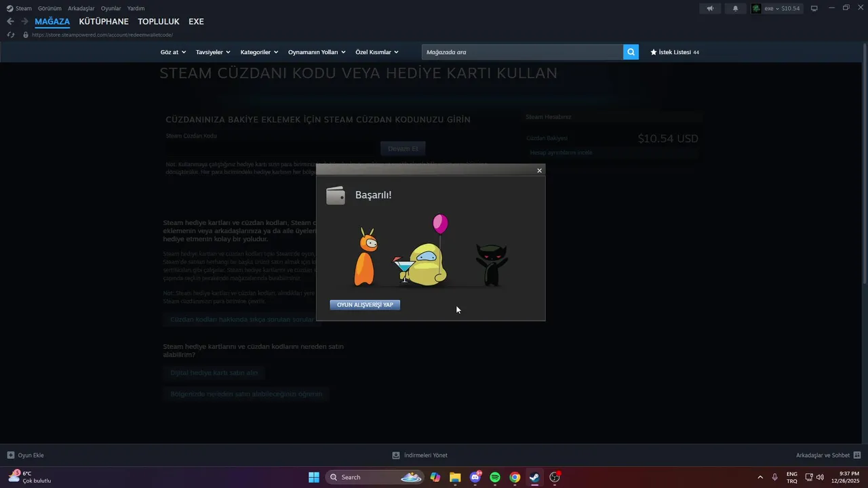This screenshot has height=488, width=868.
Task: Click the display/network tray icon
Action: tap(809, 477)
